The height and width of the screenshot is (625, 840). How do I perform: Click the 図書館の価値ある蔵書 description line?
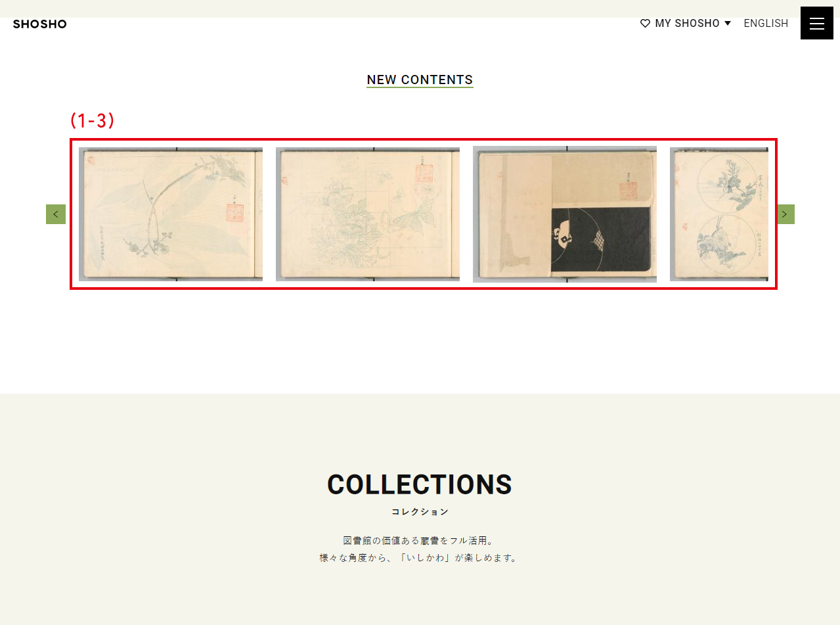(420, 541)
